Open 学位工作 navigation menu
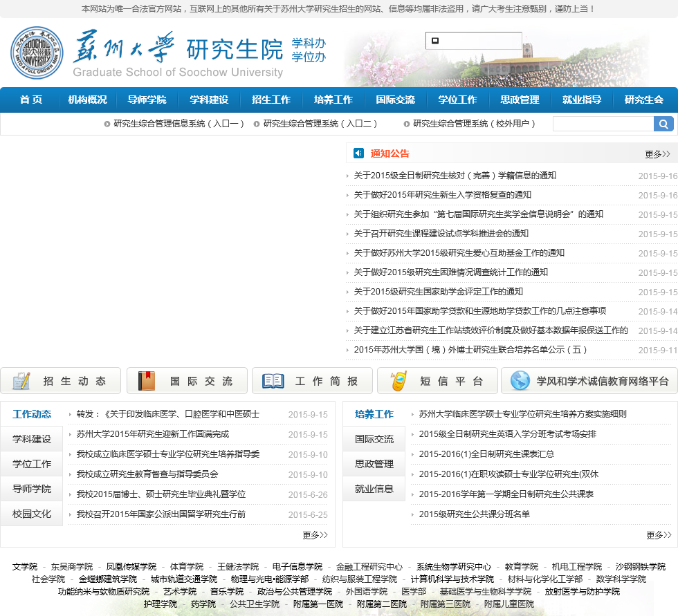This screenshot has width=678, height=616. (x=457, y=100)
